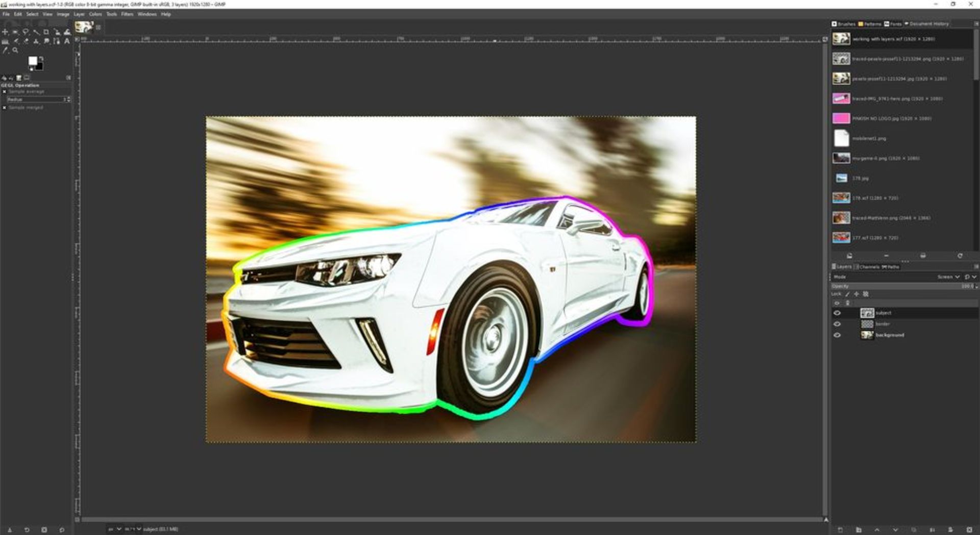
Task: Click the lock alpha channel icon
Action: pyautogui.click(x=866, y=294)
